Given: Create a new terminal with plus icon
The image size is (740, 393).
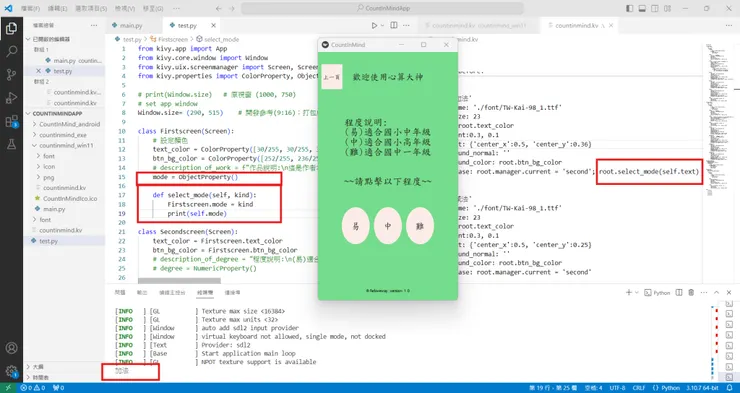Looking at the screenshot, I should [629, 293].
